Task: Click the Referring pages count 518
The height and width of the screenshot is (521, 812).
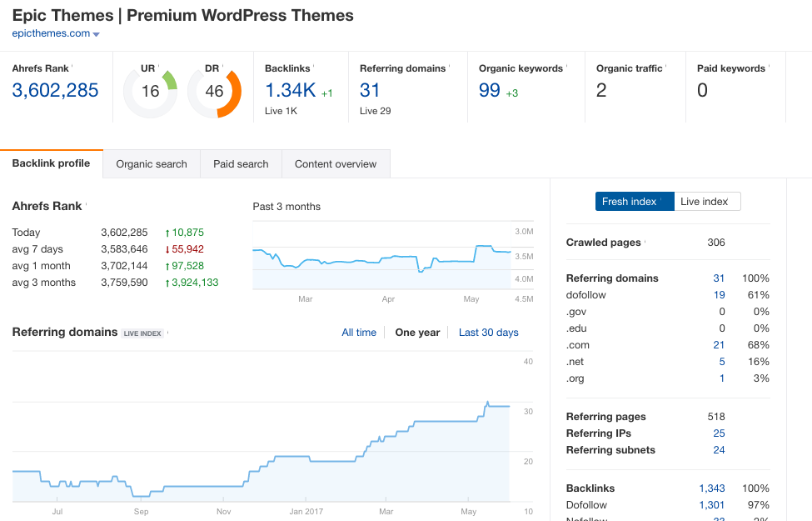Action: (716, 416)
